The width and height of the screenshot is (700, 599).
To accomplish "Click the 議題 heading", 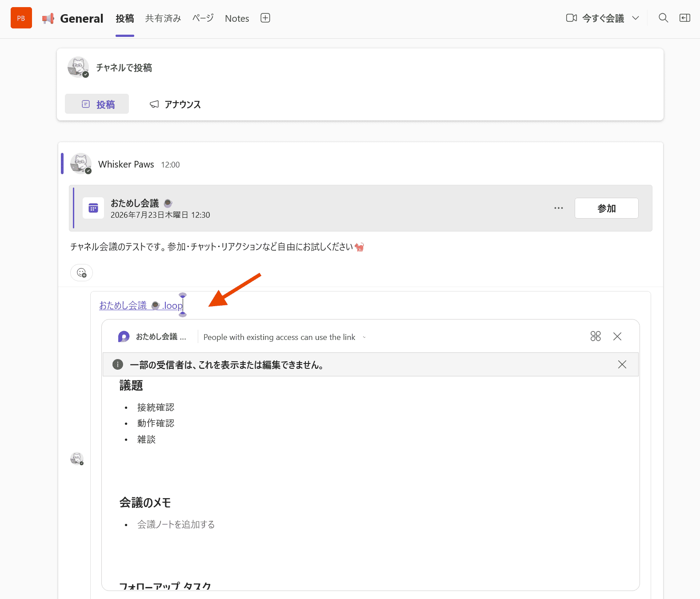I will pos(131,385).
